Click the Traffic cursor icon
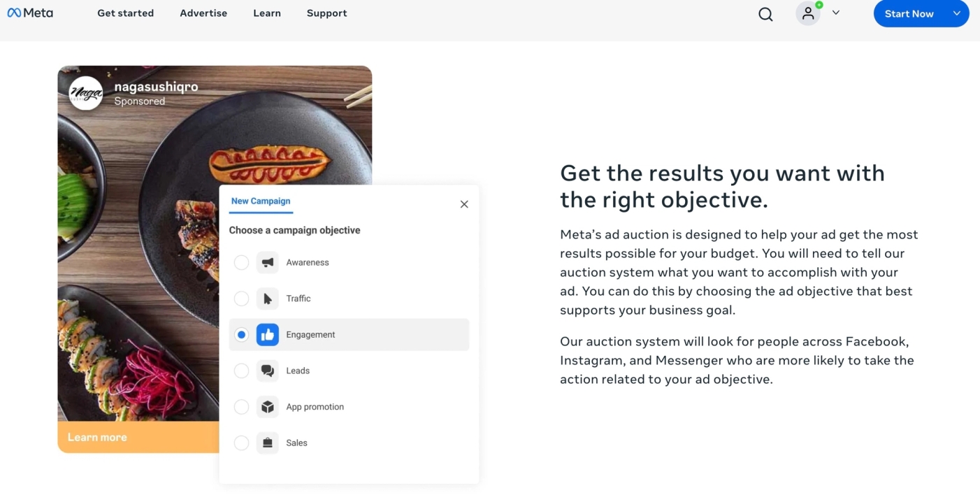The height and width of the screenshot is (495, 980). point(268,299)
